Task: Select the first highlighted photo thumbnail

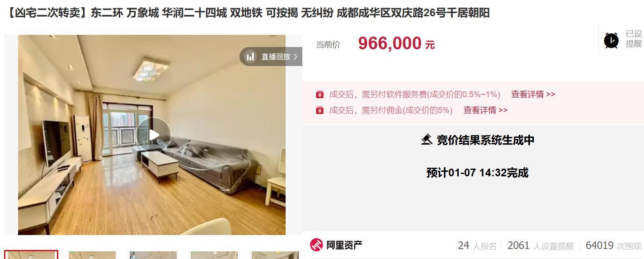Action: 31,254
